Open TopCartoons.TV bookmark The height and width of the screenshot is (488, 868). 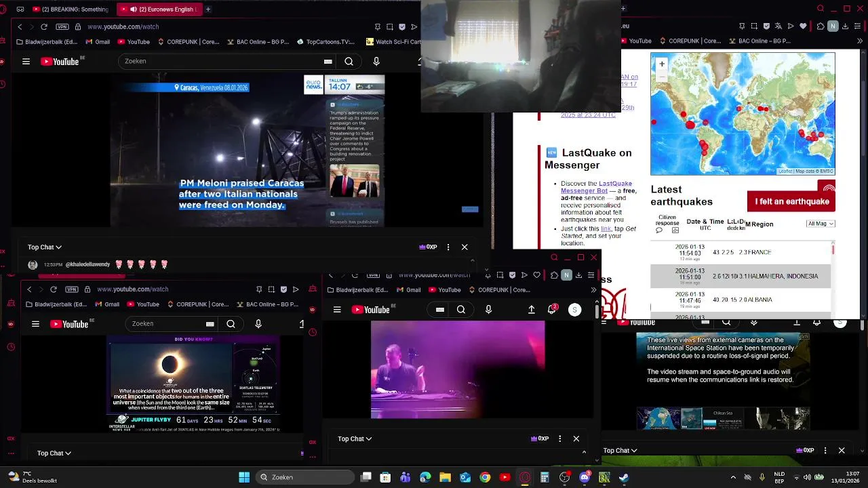pos(325,41)
